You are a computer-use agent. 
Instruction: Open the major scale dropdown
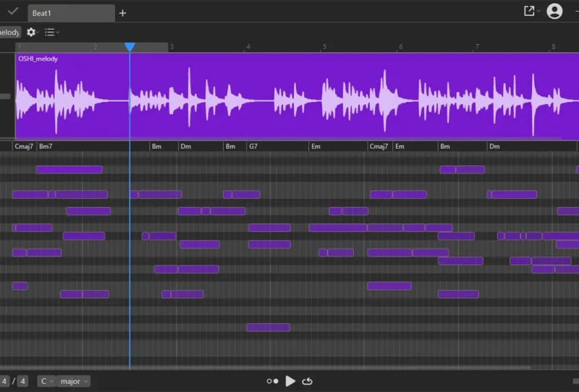tap(74, 381)
